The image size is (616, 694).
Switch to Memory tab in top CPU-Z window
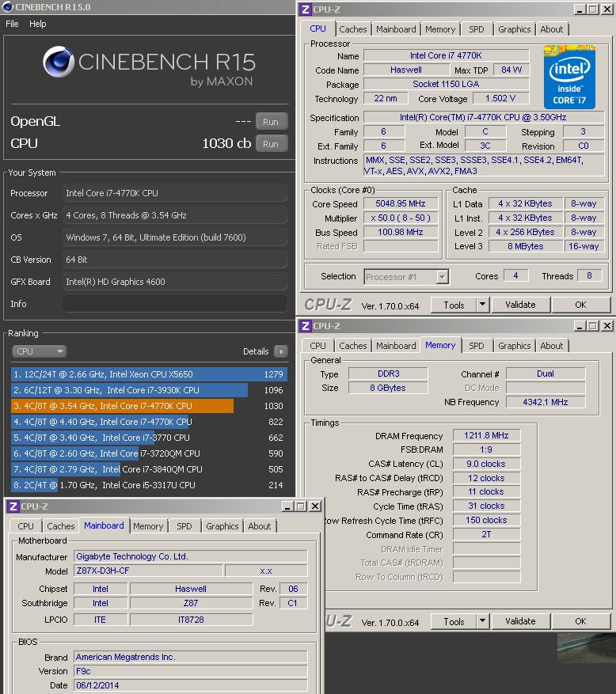[x=440, y=29]
